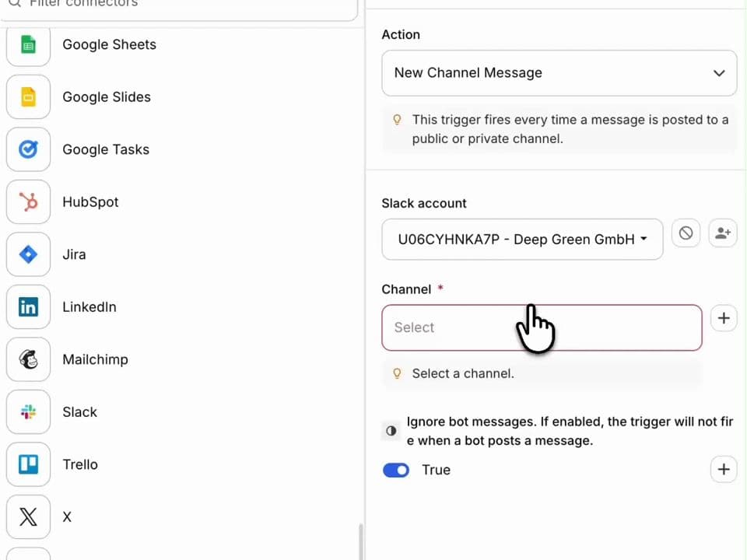Viewport: 747px width, 560px height.
Task: Expand the New Channel Message action dropdown
Action: [559, 73]
